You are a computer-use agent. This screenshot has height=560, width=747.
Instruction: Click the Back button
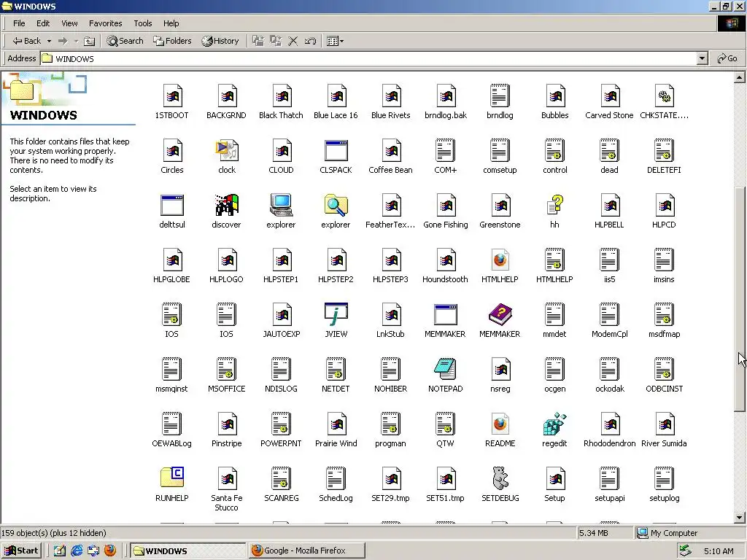pos(27,41)
